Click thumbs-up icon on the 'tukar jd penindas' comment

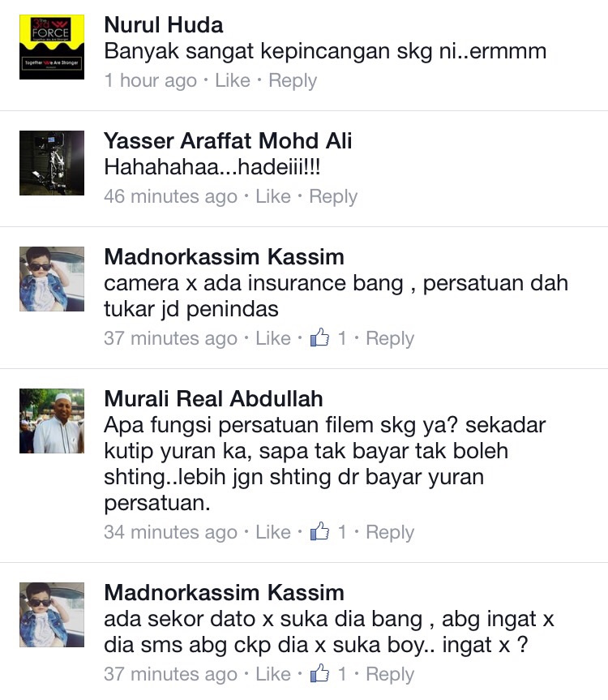click(320, 337)
